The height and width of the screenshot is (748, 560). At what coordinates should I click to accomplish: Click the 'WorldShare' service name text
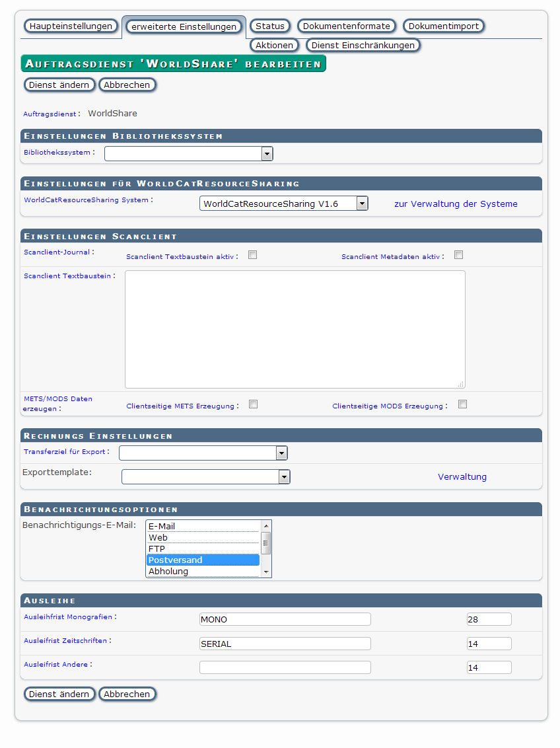pyautogui.click(x=112, y=114)
